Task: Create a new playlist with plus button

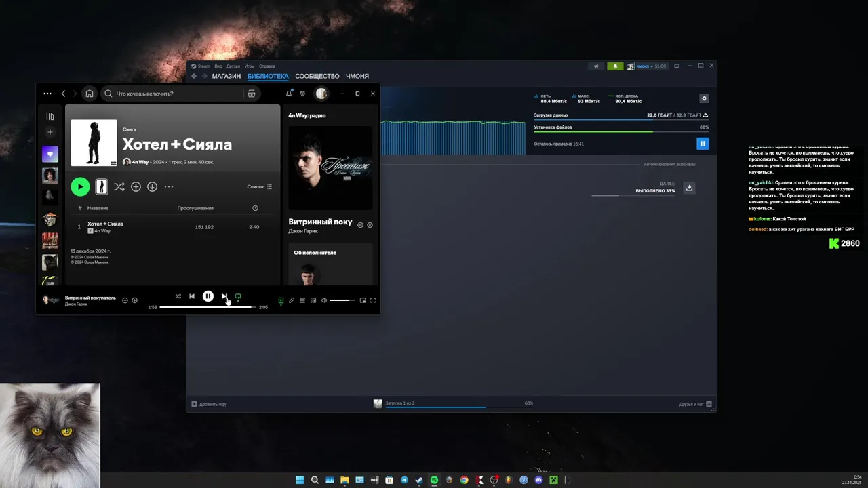Action: [50, 132]
